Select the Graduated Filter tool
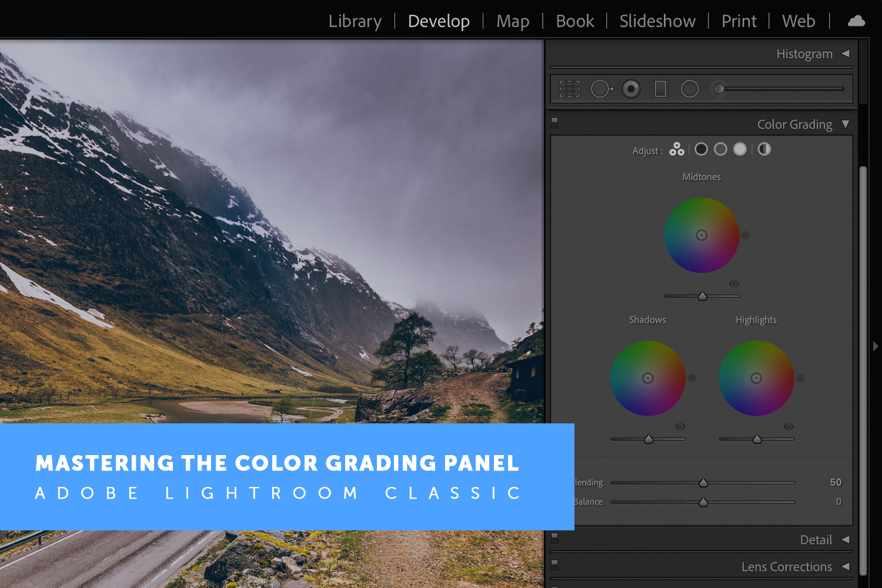The width and height of the screenshot is (882, 588). (660, 89)
